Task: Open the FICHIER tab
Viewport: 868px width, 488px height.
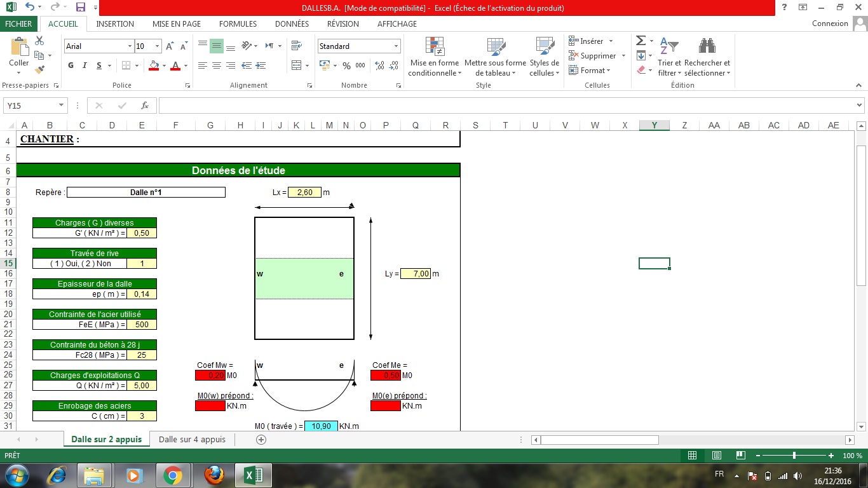Action: (x=18, y=24)
